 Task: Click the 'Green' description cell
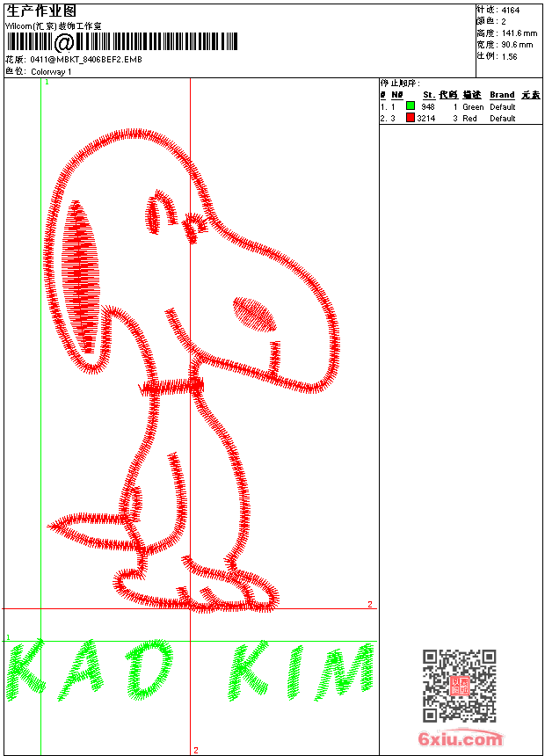click(473, 107)
